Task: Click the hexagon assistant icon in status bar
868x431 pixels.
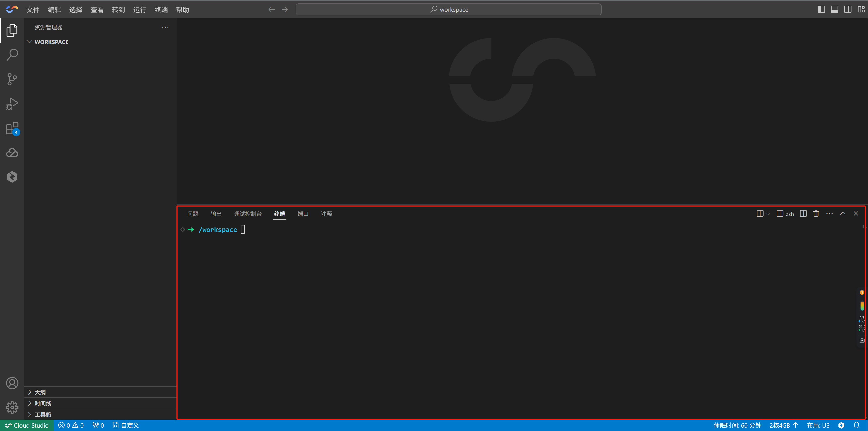Action: tap(841, 425)
